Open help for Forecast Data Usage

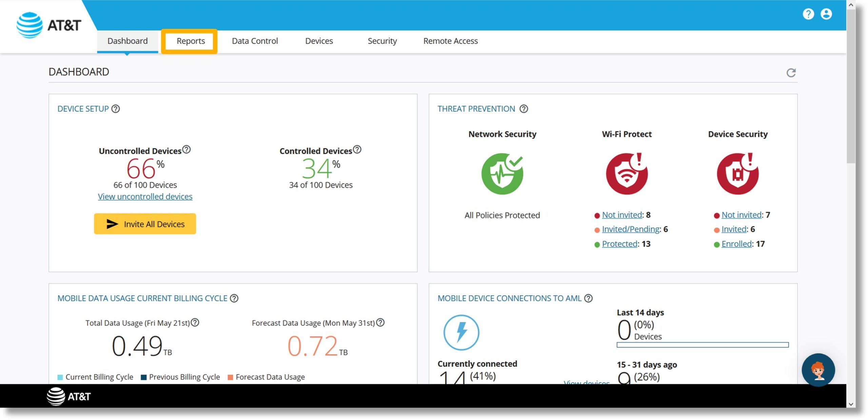[380, 322]
